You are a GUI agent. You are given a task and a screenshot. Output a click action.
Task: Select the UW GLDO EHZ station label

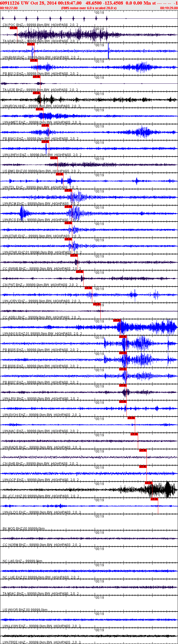pos(42,512)
